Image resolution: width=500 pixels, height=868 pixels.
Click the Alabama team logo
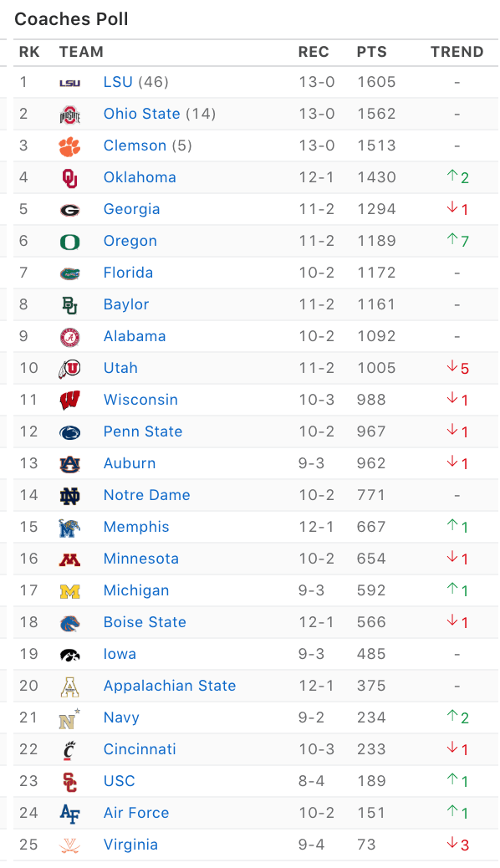coord(69,336)
